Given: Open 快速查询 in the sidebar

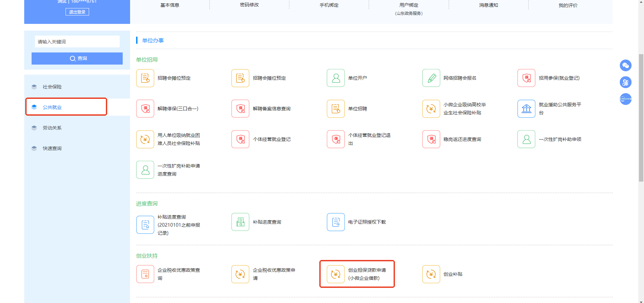Looking at the screenshot, I should [52, 148].
